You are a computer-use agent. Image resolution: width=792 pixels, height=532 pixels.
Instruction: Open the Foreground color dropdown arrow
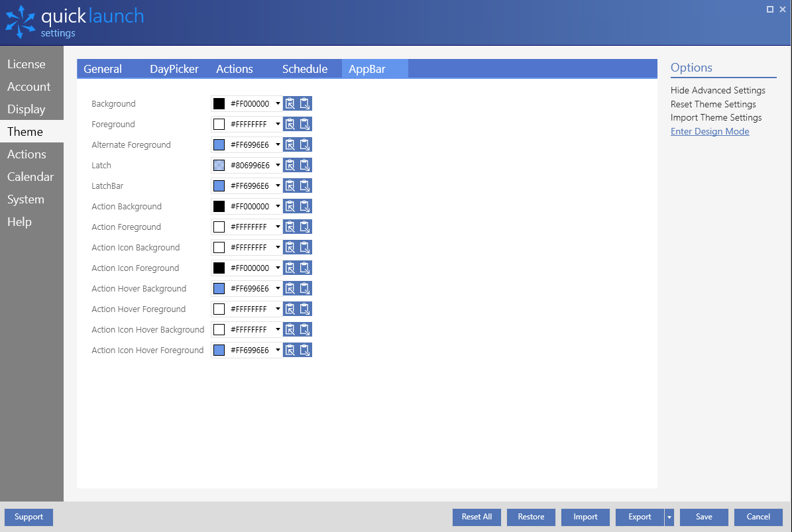278,124
